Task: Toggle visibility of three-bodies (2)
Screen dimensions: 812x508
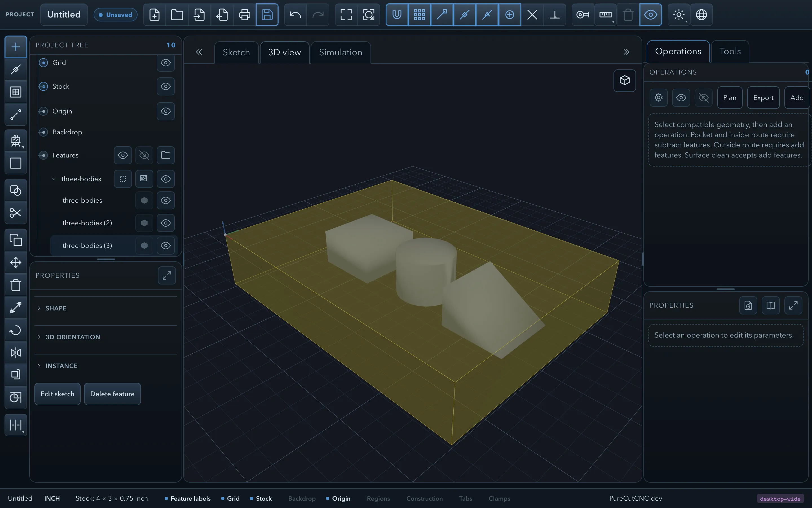Action: (x=166, y=223)
